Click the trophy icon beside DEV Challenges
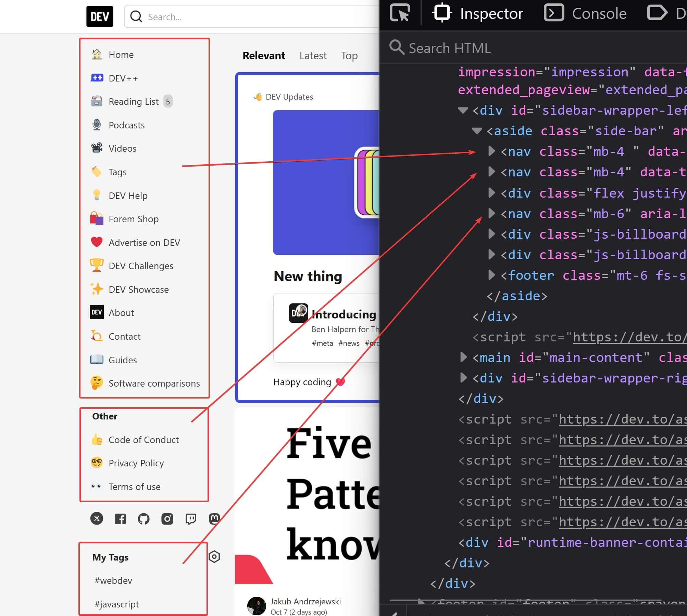 click(x=97, y=265)
